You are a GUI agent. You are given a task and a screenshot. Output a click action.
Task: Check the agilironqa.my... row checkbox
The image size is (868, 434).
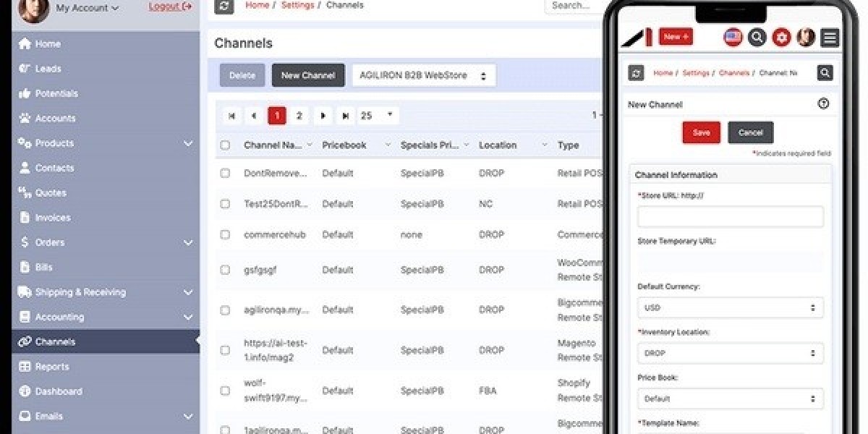225,310
